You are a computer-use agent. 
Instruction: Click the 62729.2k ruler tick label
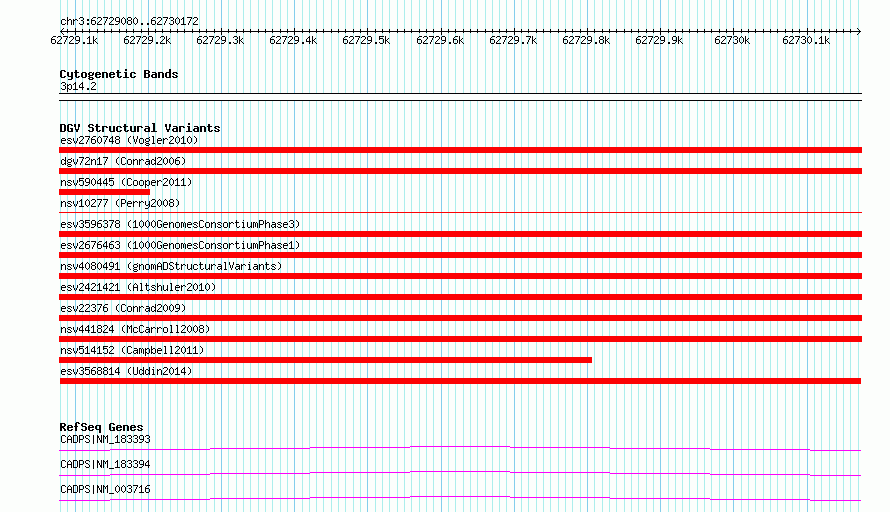[147, 40]
